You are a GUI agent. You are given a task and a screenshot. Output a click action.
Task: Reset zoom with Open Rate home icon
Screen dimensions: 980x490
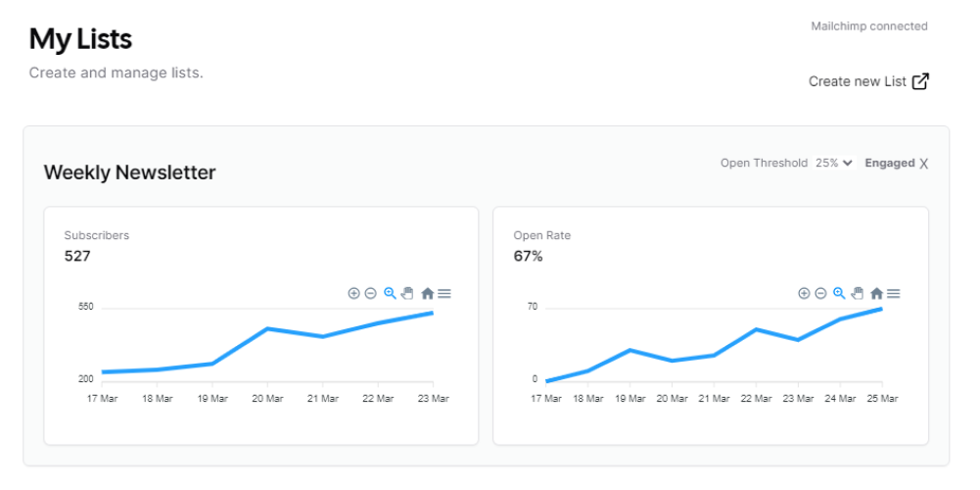876,293
